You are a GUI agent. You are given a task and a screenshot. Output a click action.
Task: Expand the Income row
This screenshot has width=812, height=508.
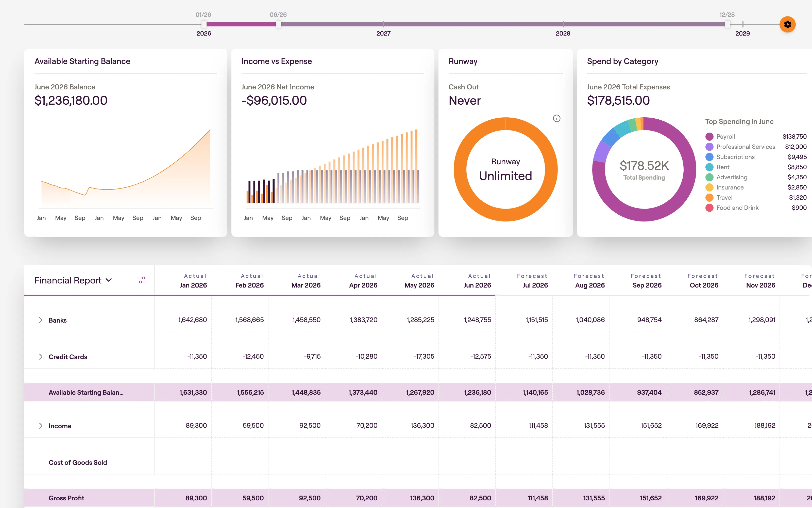tap(41, 426)
